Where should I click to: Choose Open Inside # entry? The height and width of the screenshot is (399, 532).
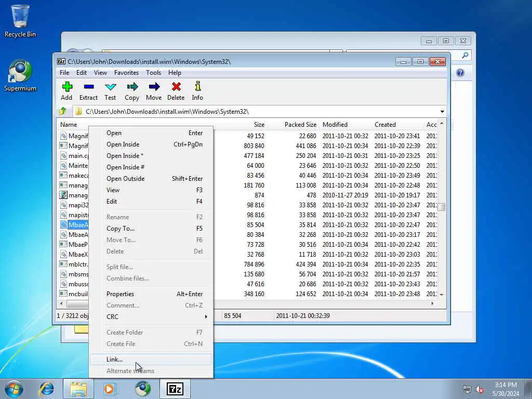[x=151, y=167]
